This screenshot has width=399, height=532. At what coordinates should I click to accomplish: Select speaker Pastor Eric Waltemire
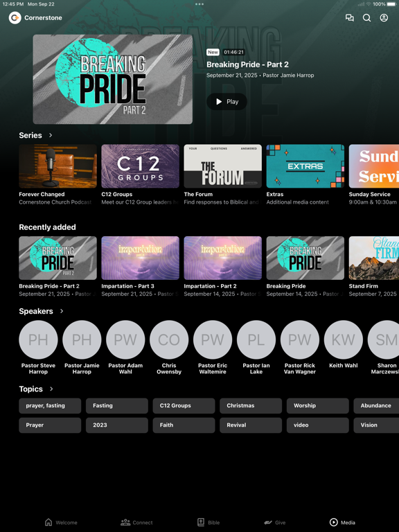213,339
